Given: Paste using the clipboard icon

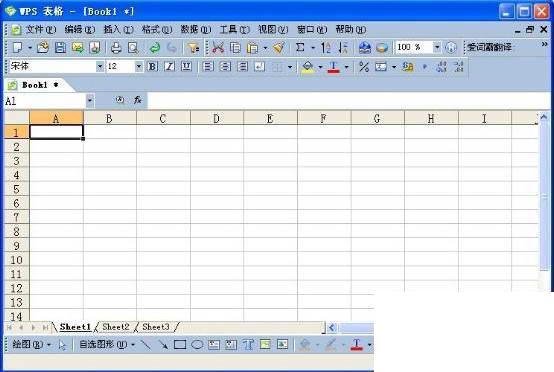Looking at the screenshot, I should 252,47.
